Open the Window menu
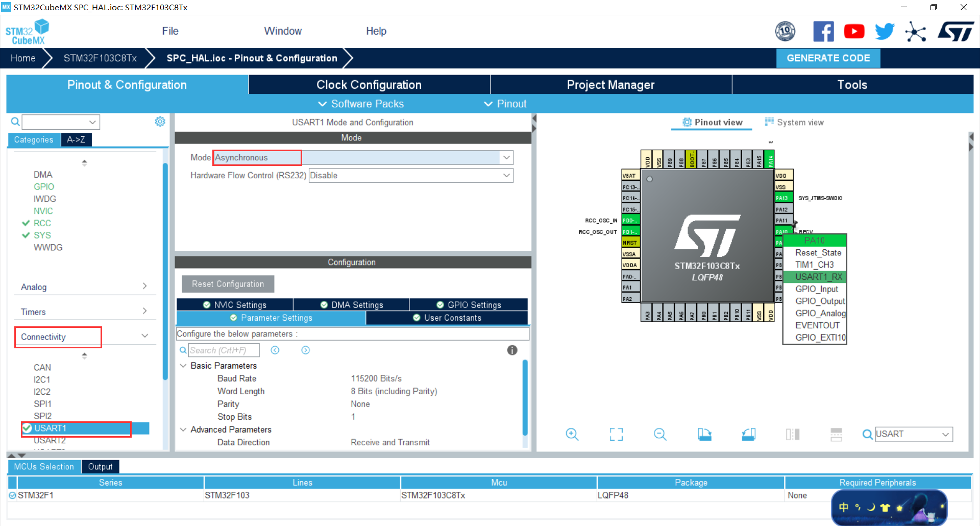Image resolution: width=980 pixels, height=526 pixels. click(x=283, y=31)
